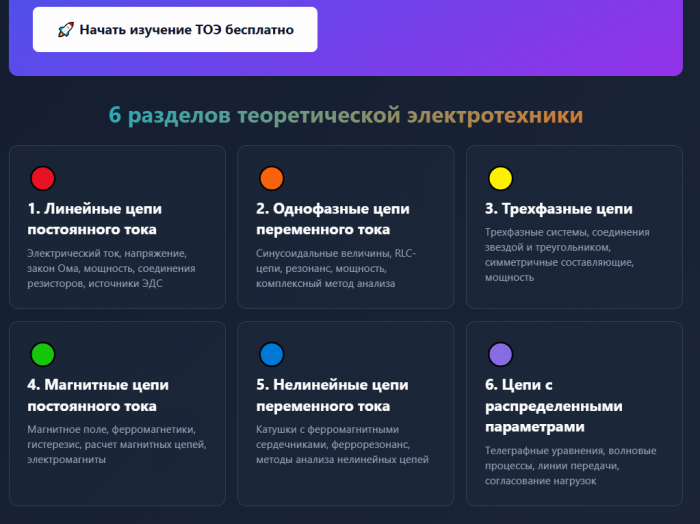
Task: Open "4. Магнитные цепи постоянного тока" title
Action: [98, 395]
